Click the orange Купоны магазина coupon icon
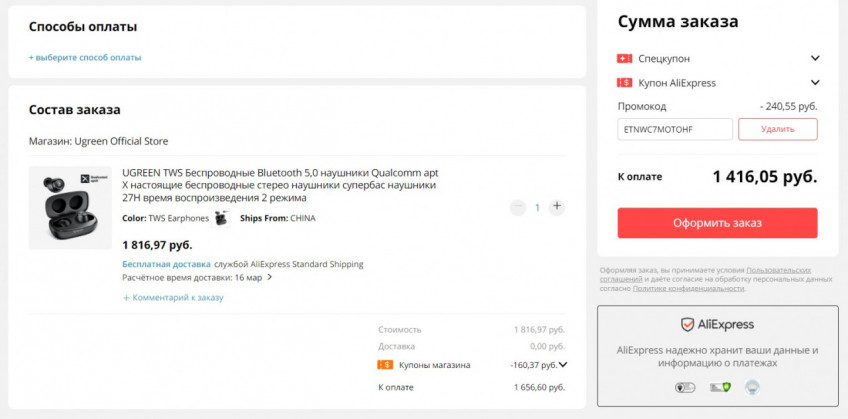Image resolution: width=848 pixels, height=419 pixels. (x=385, y=365)
